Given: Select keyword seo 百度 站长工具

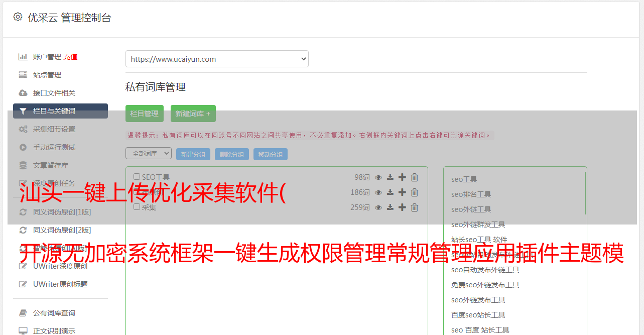Looking at the screenshot, I should [x=480, y=330].
